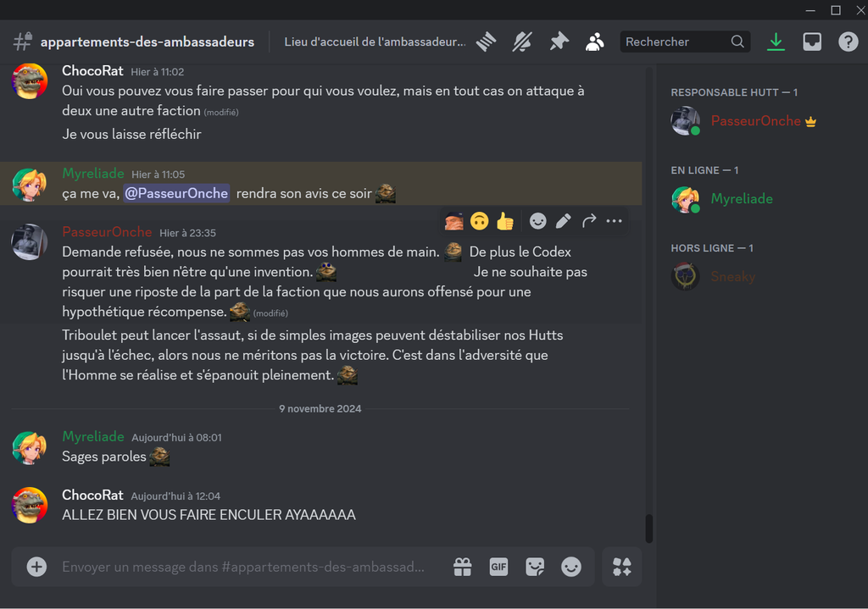
Task: Open the sticker picker icon
Action: [x=535, y=567]
